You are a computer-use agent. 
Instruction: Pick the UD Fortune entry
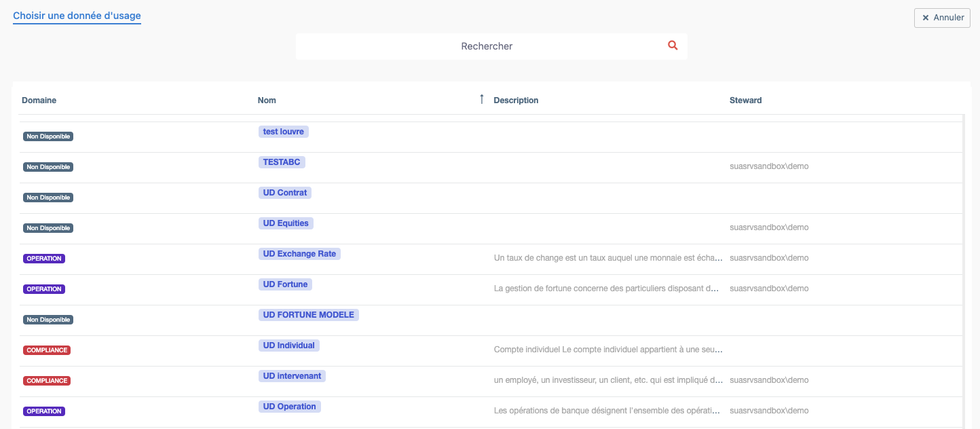coord(285,284)
